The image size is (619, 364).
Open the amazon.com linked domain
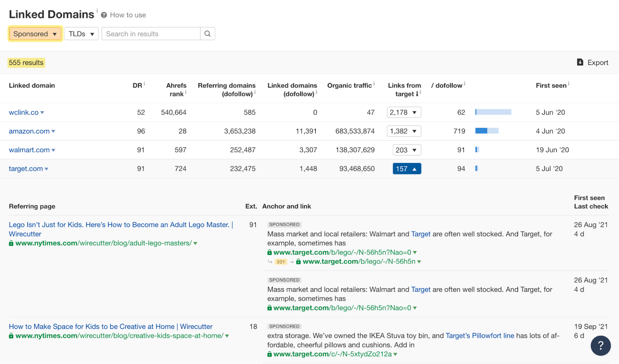[x=29, y=131]
